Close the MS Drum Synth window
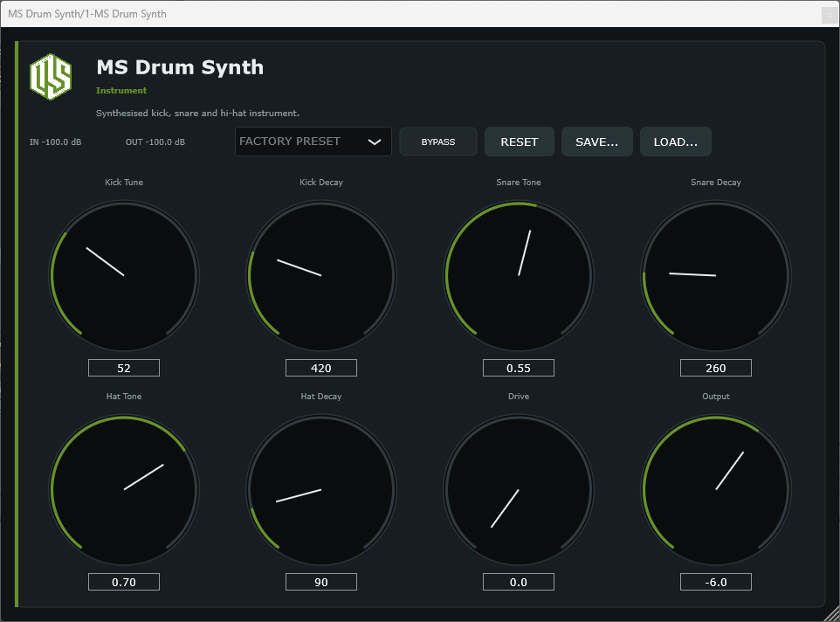This screenshot has width=840, height=622. 830,15
